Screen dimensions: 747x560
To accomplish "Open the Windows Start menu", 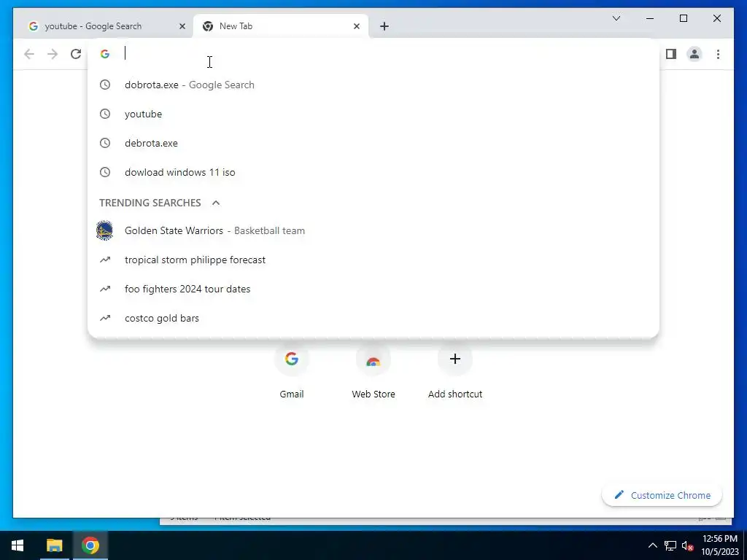I will pos(18,545).
